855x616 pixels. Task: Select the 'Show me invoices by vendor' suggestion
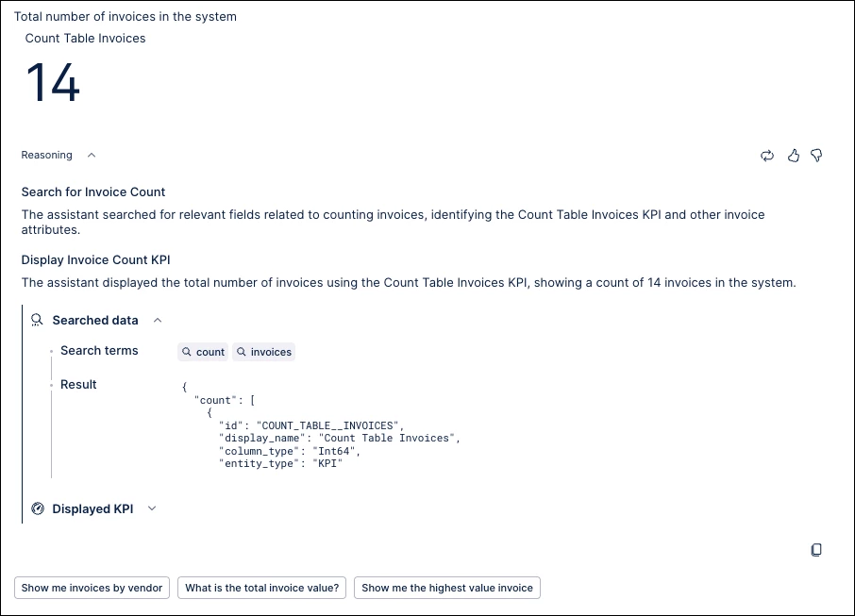(x=92, y=588)
